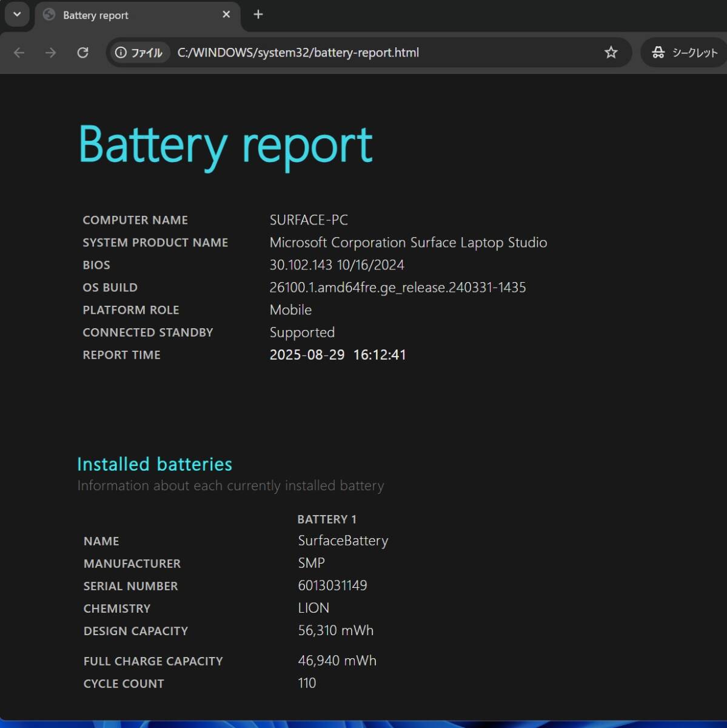The height and width of the screenshot is (728, 727).
Task: Select the PLATFORM ROLE label
Action: click(131, 310)
